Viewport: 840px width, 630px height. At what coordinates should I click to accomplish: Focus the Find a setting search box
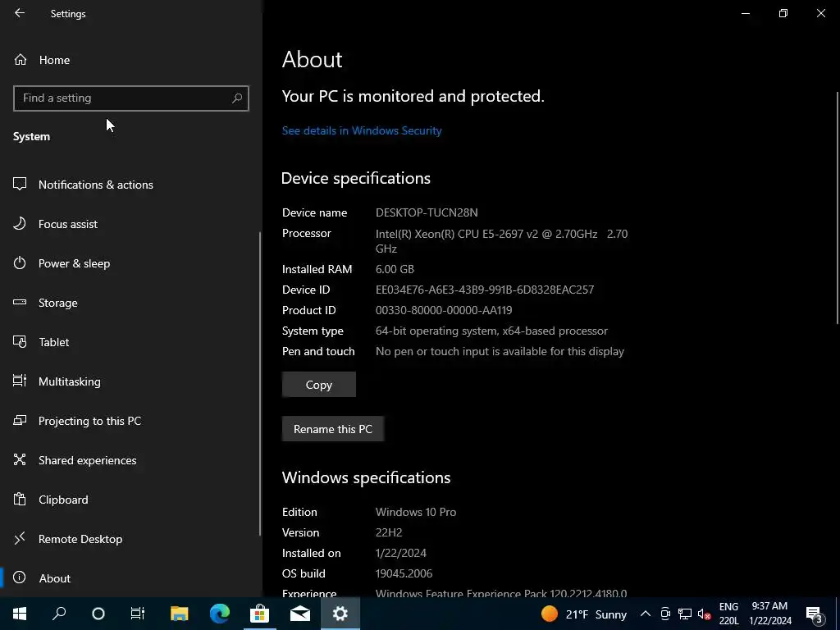pyautogui.click(x=130, y=98)
